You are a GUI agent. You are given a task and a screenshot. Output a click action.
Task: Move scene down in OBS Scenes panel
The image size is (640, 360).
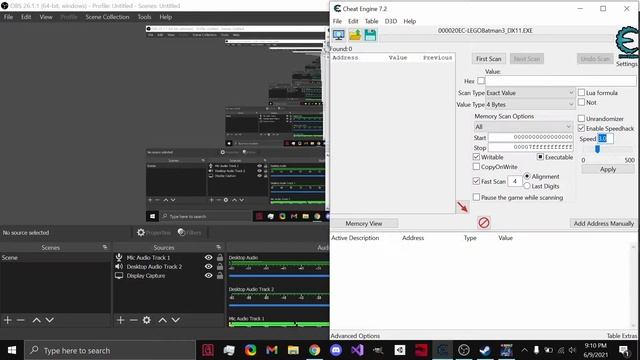[x=49, y=320]
